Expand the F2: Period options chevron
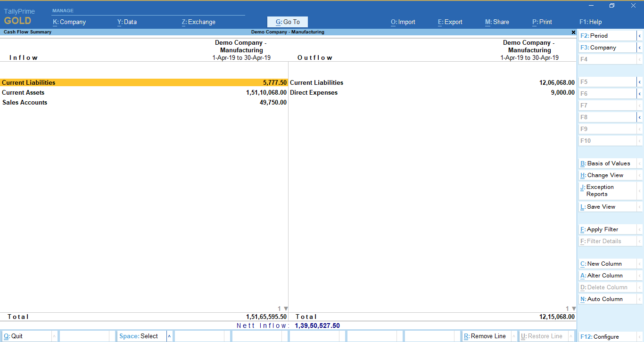This screenshot has width=644, height=342. pyautogui.click(x=640, y=35)
